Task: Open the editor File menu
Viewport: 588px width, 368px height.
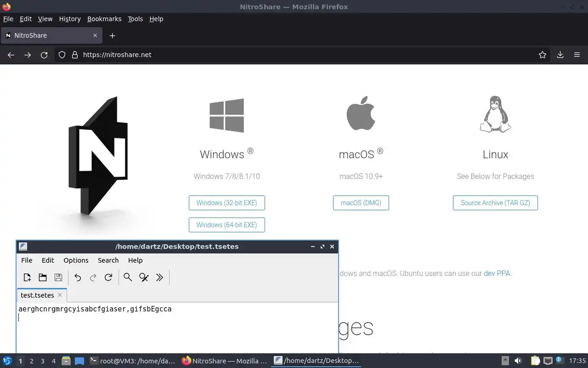Action: pos(27,260)
